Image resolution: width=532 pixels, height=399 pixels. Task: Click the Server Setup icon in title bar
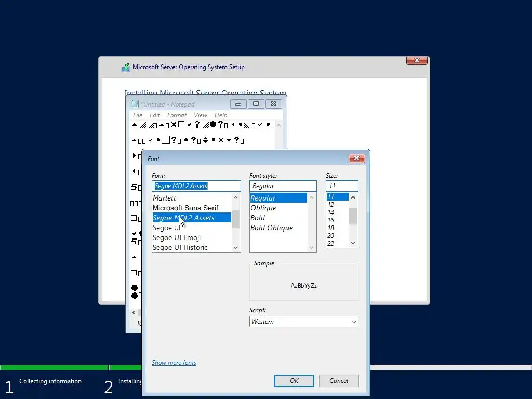[126, 67]
